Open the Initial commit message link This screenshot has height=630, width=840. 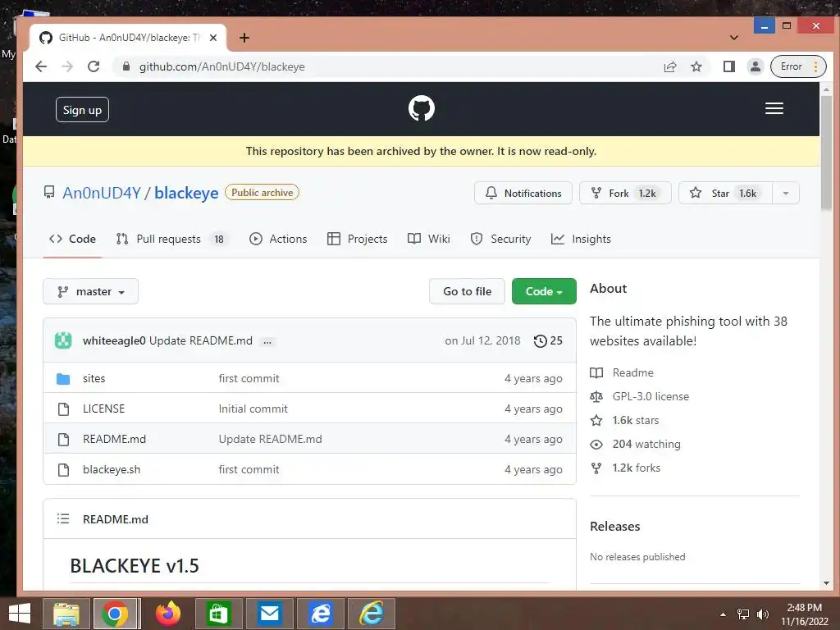pyautogui.click(x=253, y=409)
